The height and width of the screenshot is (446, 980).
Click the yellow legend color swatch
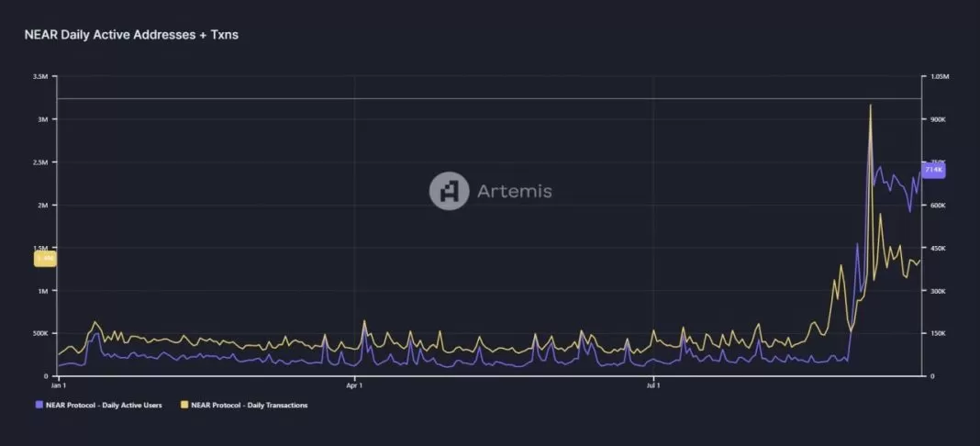[x=184, y=405]
